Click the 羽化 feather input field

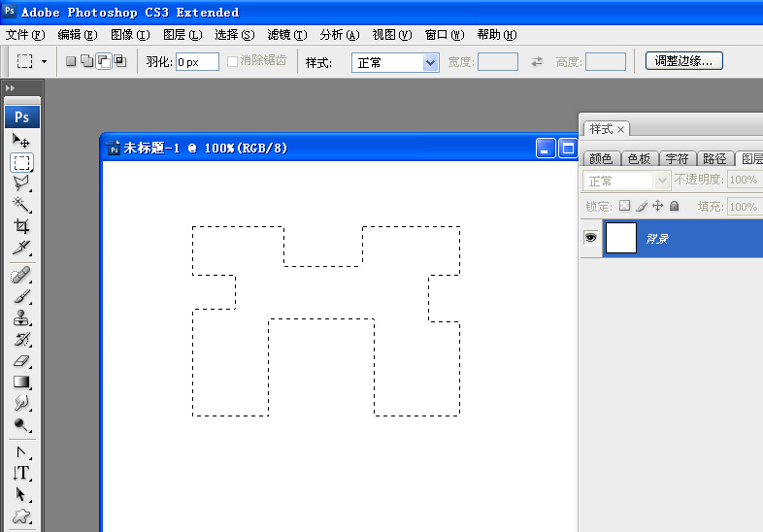(197, 62)
